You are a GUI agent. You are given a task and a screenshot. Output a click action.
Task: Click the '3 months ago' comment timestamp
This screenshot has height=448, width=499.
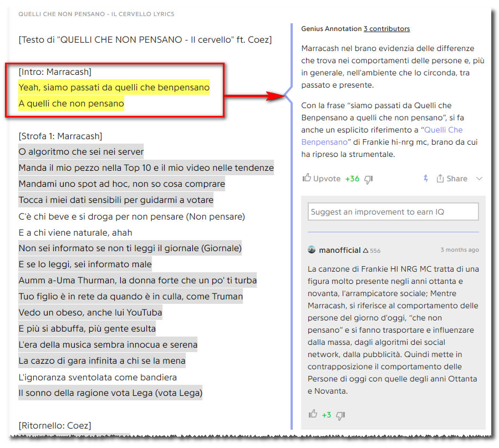click(460, 250)
